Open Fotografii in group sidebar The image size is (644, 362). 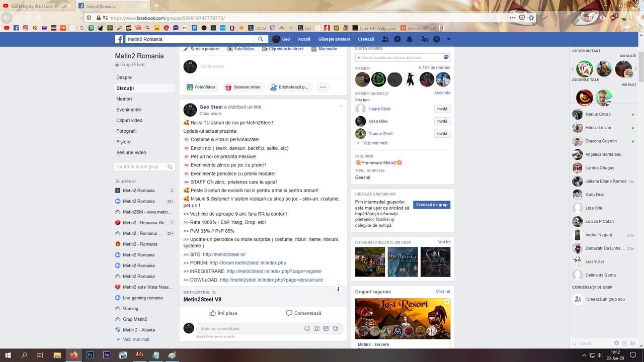click(145, 131)
